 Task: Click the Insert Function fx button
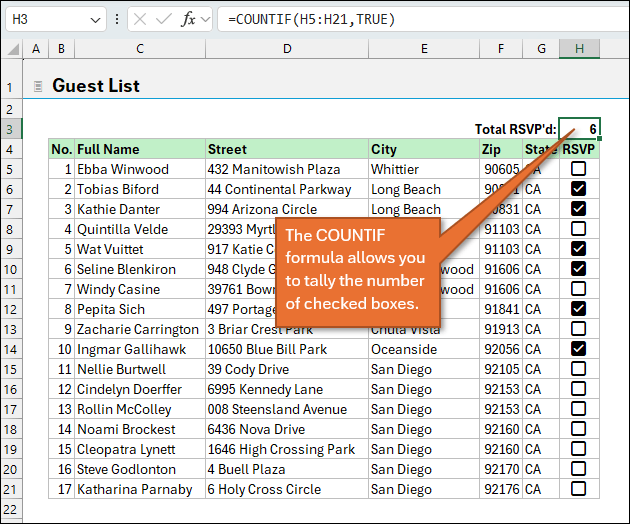click(x=188, y=19)
